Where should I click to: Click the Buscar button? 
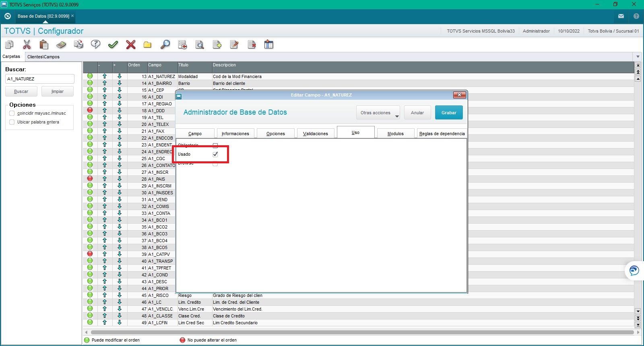click(21, 91)
